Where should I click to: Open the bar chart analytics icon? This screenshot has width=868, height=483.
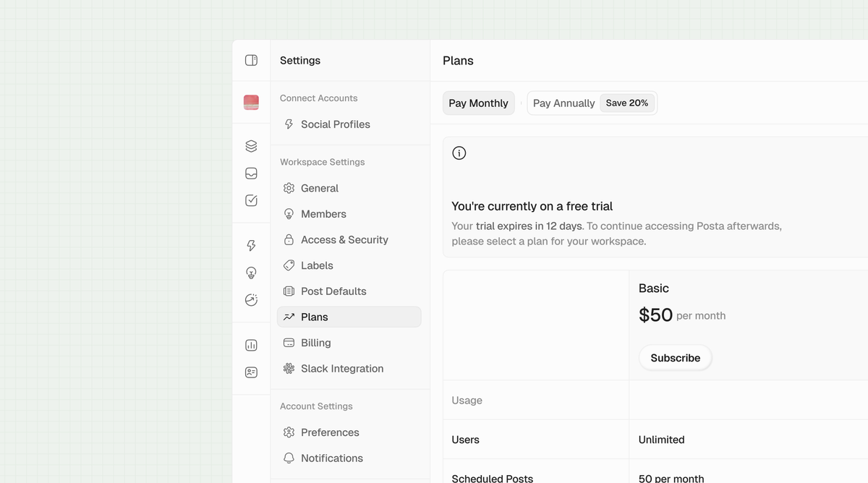point(251,346)
